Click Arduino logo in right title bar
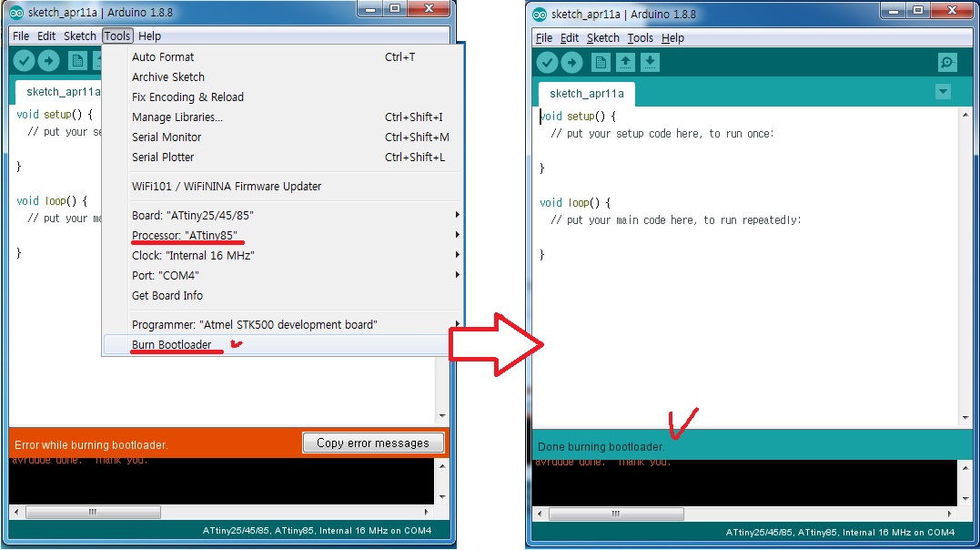Screen dimensions: 980x550 click(x=540, y=15)
